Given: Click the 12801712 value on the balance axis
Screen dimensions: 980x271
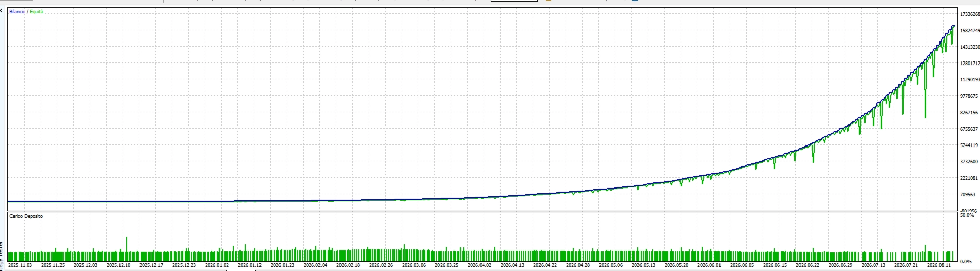Looking at the screenshot, I should [970, 64].
